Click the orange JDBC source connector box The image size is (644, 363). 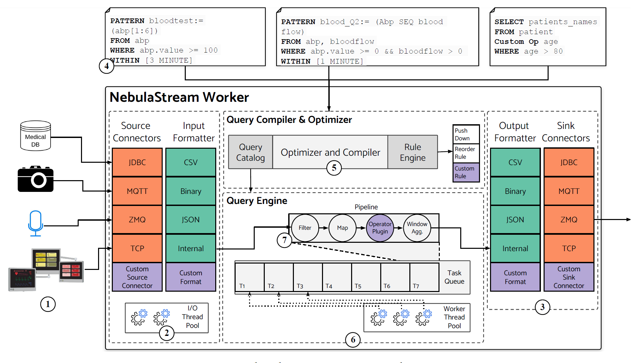pos(137,162)
